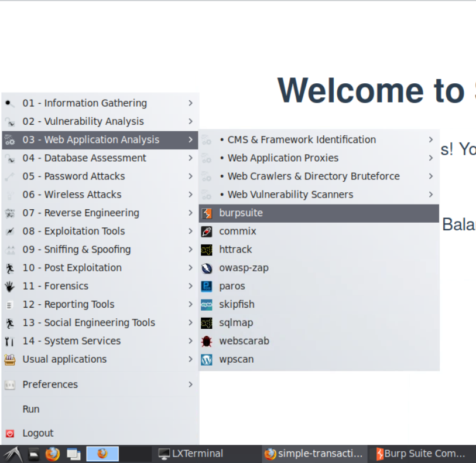Click the System Services tools icon
The image size is (476, 463).
[10, 342]
